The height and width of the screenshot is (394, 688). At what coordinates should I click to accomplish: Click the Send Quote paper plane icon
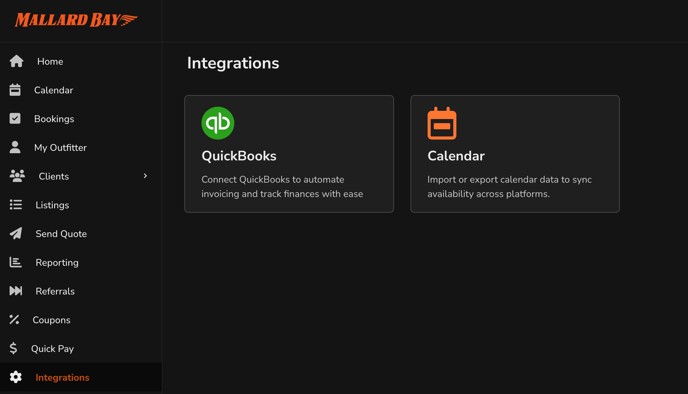16,233
